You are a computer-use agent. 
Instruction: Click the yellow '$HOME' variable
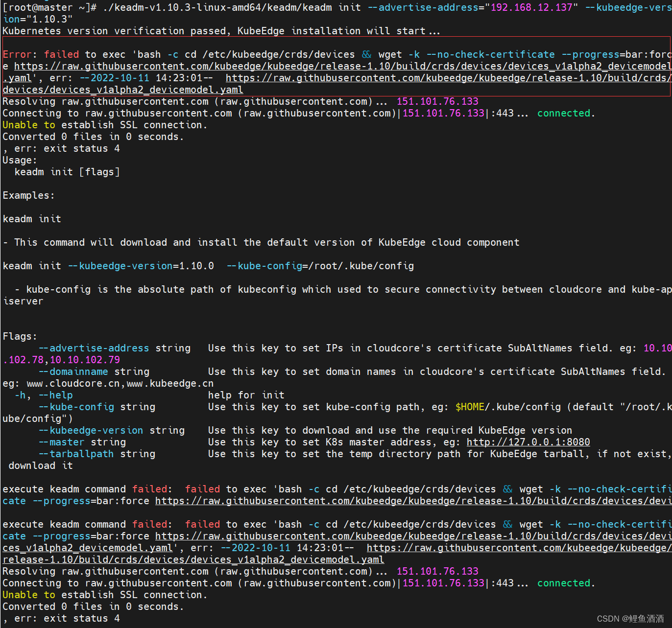point(470,407)
